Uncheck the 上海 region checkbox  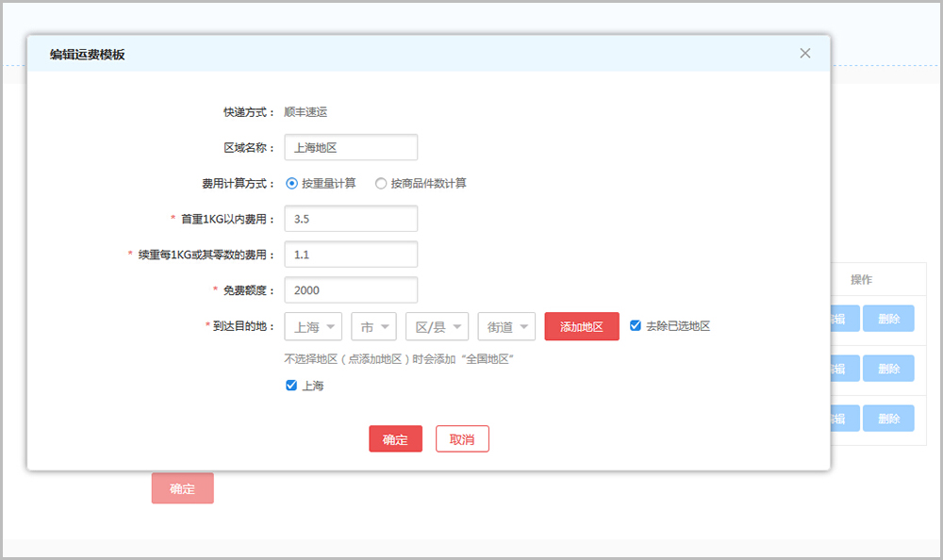pyautogui.click(x=291, y=385)
